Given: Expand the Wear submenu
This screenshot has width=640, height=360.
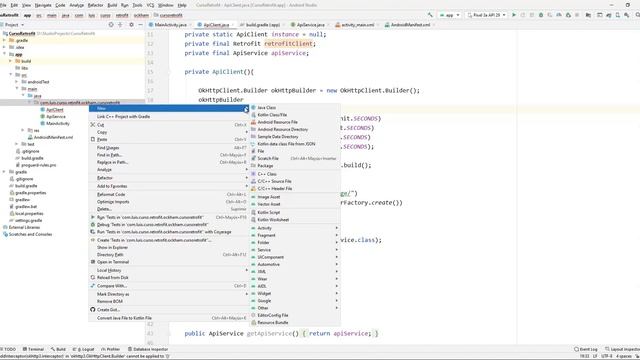Looking at the screenshot, I should tap(295, 279).
